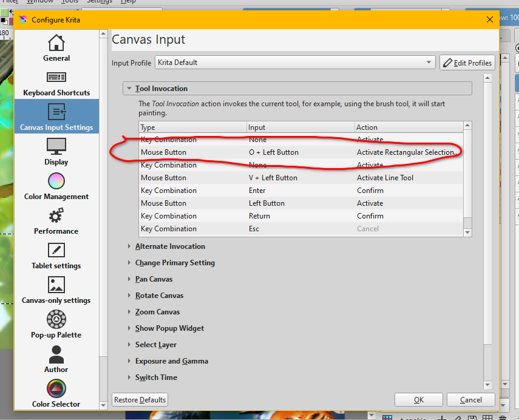Open the Input Profile dropdown

[x=295, y=63]
